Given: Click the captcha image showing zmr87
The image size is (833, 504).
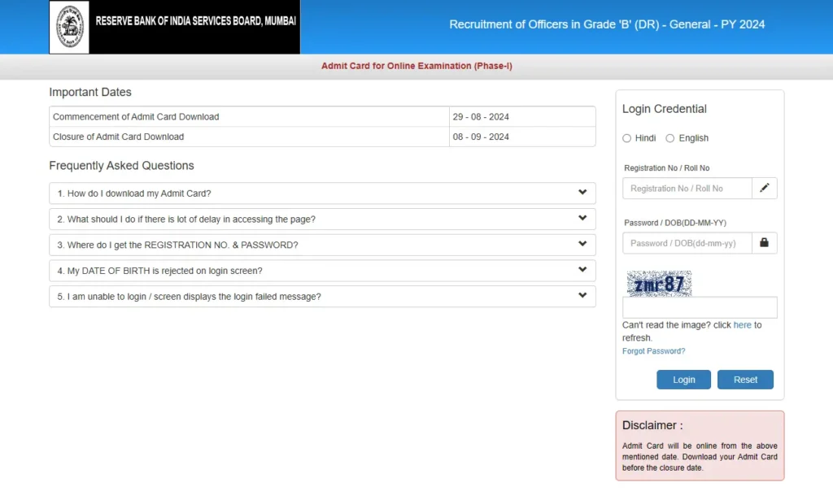Looking at the screenshot, I should point(659,284).
